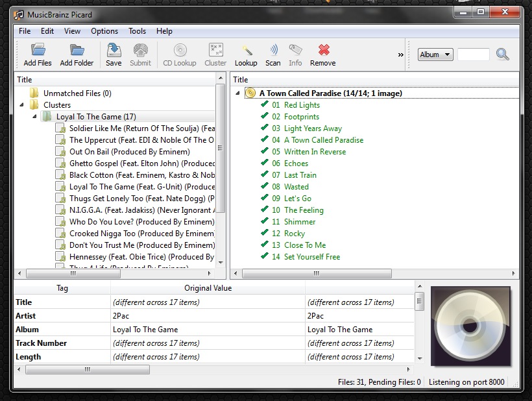Click the red Remove icon
The width and height of the screenshot is (532, 401).
pyautogui.click(x=324, y=50)
